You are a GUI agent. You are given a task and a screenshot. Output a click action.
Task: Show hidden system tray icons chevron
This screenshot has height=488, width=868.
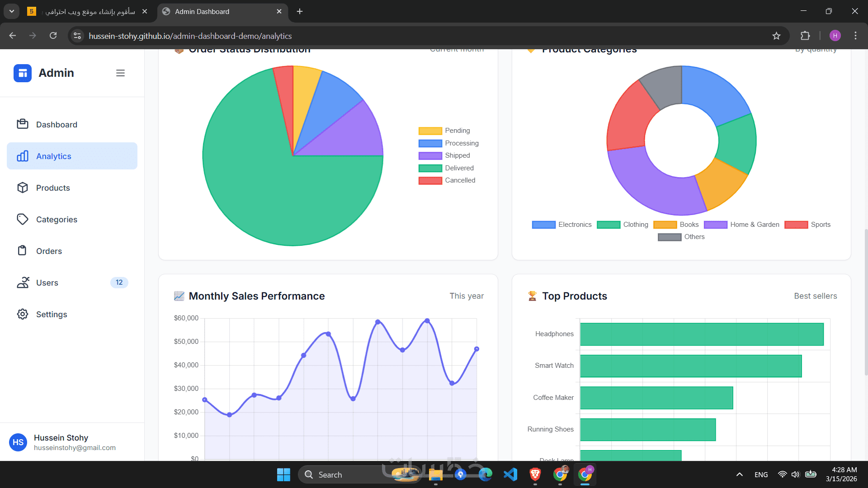(740, 474)
